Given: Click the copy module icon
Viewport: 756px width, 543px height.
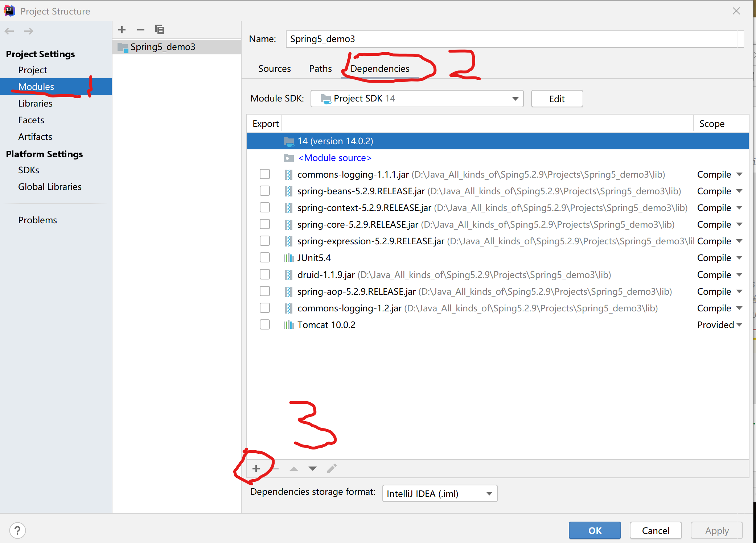Looking at the screenshot, I should coord(160,29).
